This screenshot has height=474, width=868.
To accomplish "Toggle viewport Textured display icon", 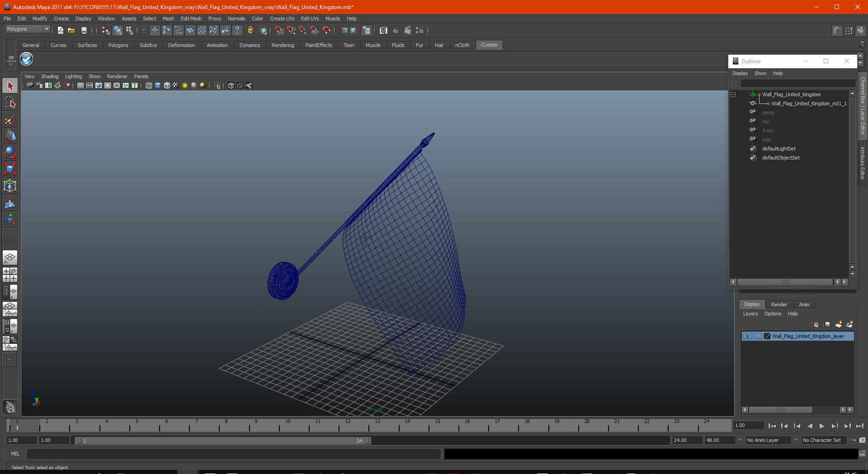I will pyautogui.click(x=176, y=85).
